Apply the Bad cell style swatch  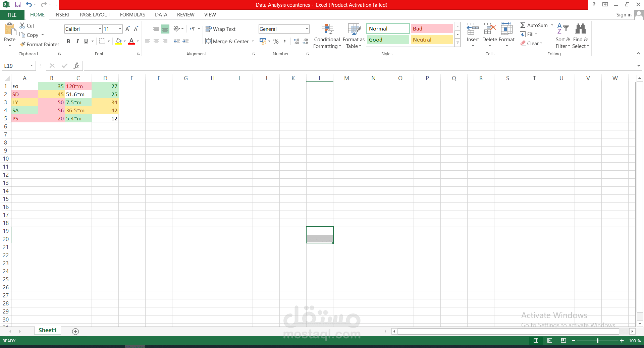coord(432,28)
